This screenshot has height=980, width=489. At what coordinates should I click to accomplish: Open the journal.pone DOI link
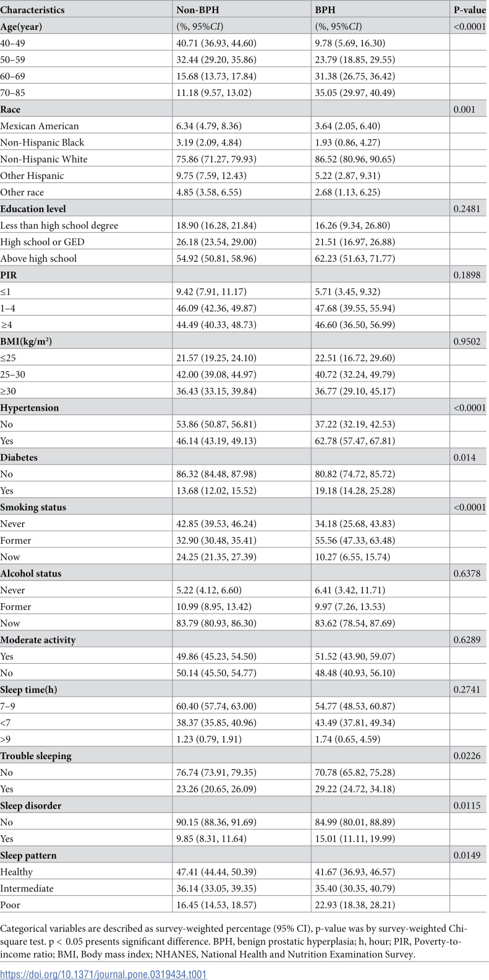click(x=103, y=974)
